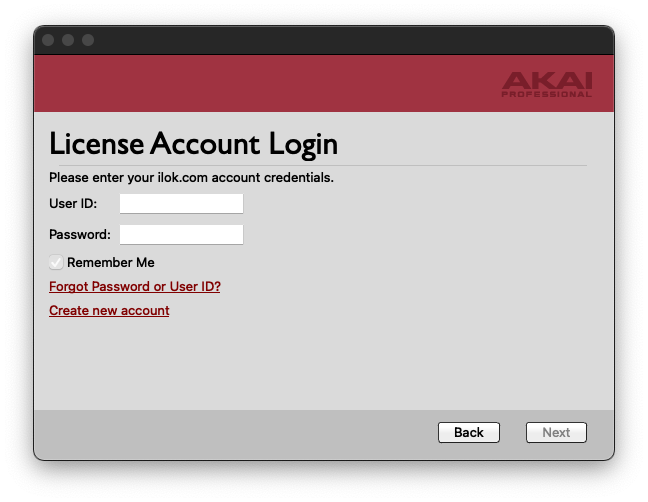Toggle the Remember Me checkbox
Viewport: 648px width, 502px height.
pos(56,262)
